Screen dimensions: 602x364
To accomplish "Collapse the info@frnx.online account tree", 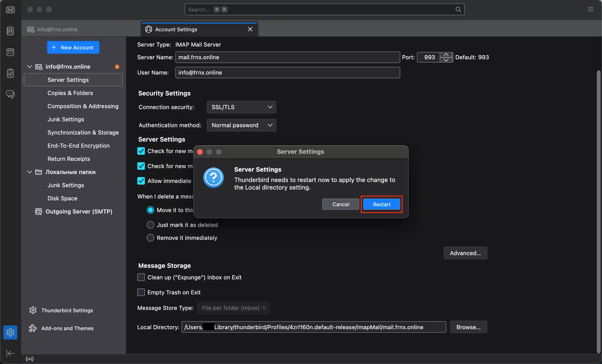I will (x=30, y=67).
